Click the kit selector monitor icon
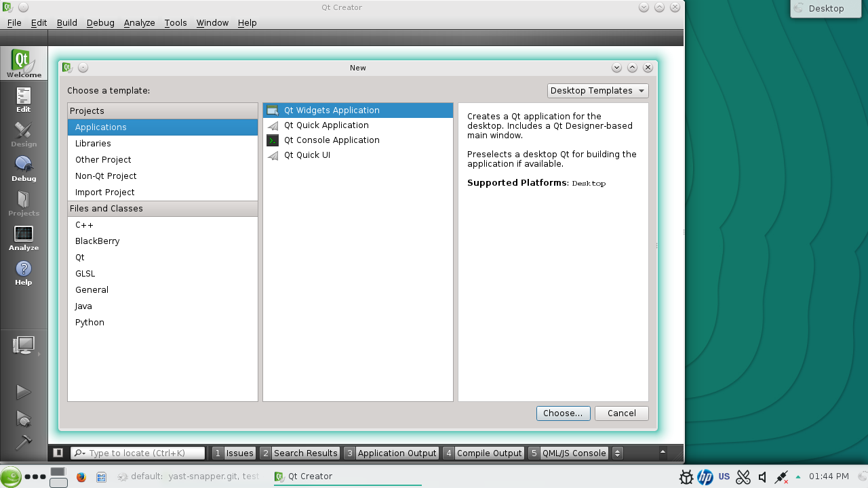Viewport: 868px width, 488px height. 24,346
